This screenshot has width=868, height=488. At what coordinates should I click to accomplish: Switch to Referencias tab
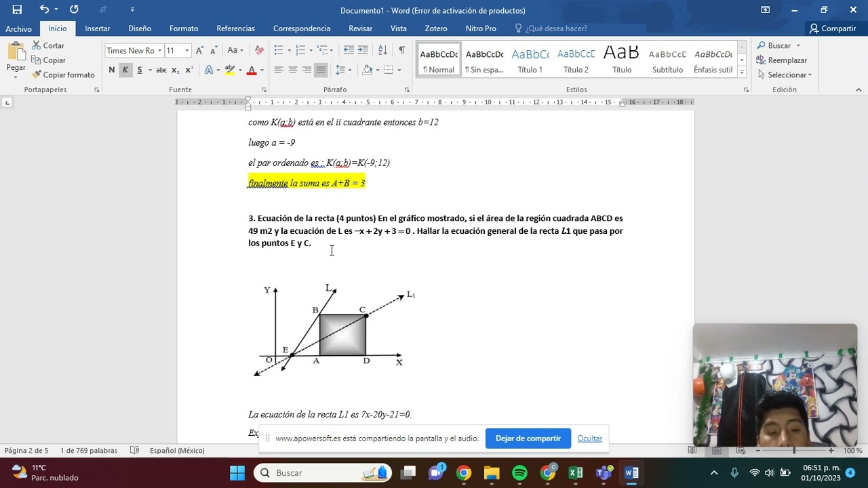coord(235,28)
